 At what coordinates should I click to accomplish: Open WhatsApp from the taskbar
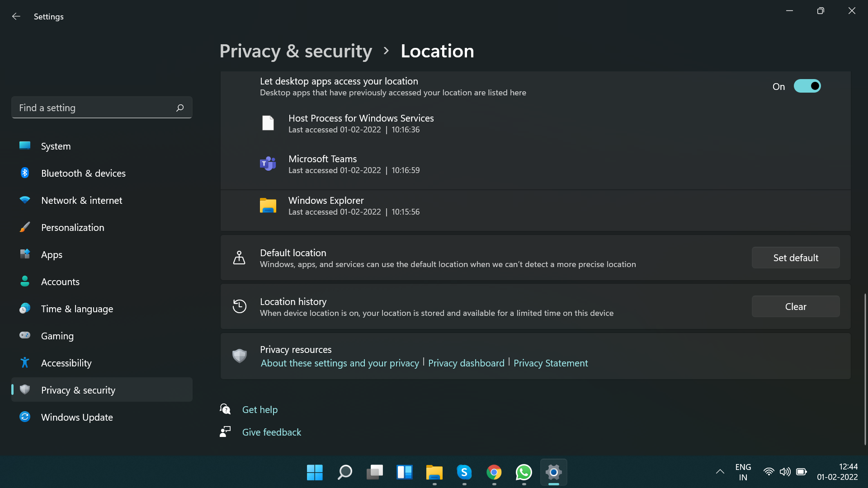(x=524, y=472)
